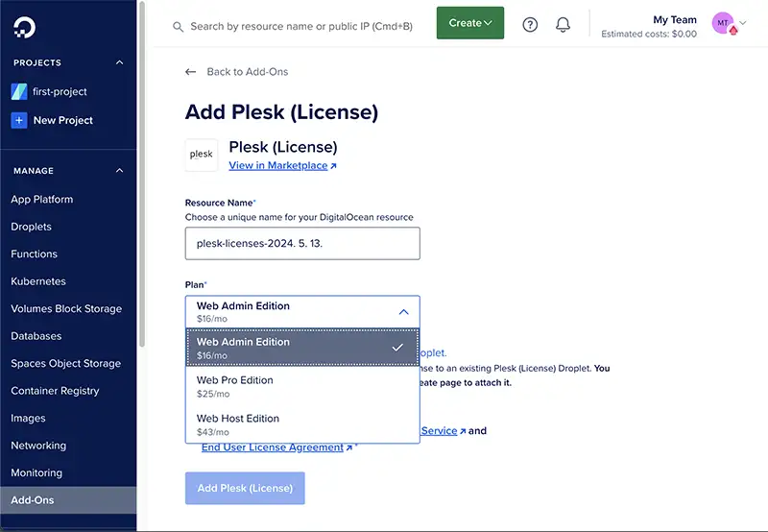The width and height of the screenshot is (768, 532).
Task: Open Functions in sidebar
Action: [35, 254]
